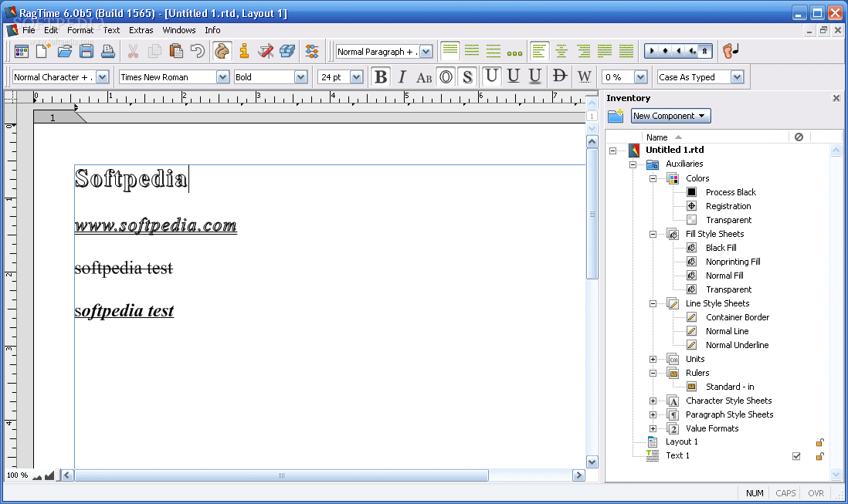Open the Times New Roman font dropdown
The height and width of the screenshot is (504, 848).
(223, 77)
